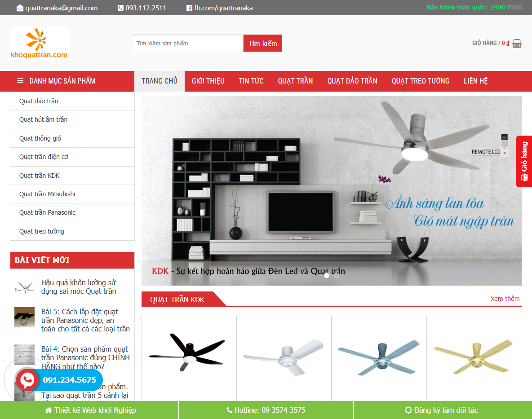Screen dimensions: 532x419
Task: Open the black ceiling fan product thumbnail
Action: pyautogui.click(x=189, y=358)
